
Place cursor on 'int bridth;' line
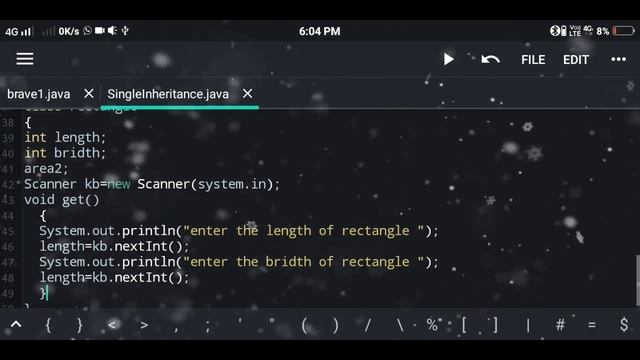[65, 153]
